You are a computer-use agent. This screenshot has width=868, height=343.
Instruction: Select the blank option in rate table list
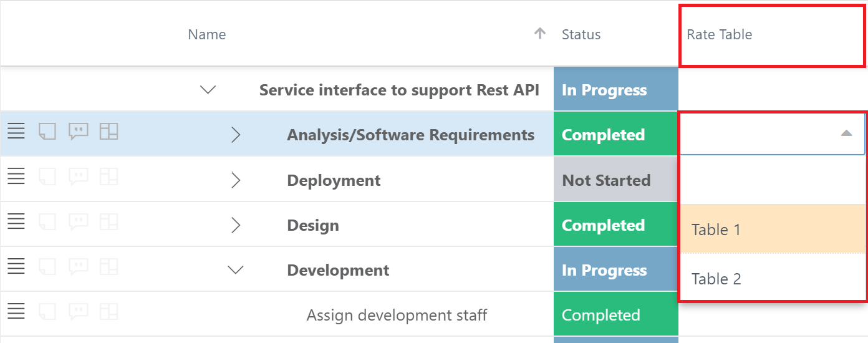(x=773, y=180)
